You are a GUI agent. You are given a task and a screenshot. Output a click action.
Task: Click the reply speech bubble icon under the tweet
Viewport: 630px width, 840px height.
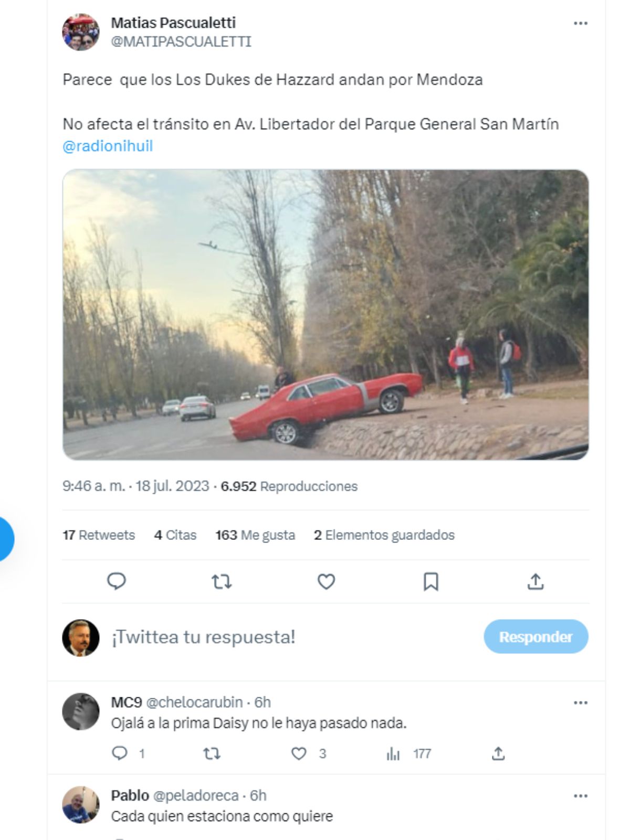coord(116,581)
